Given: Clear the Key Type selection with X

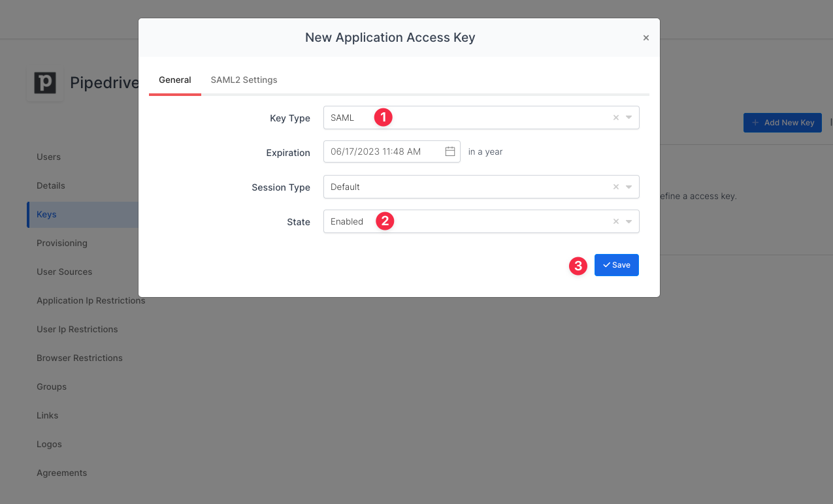Looking at the screenshot, I should coord(615,118).
